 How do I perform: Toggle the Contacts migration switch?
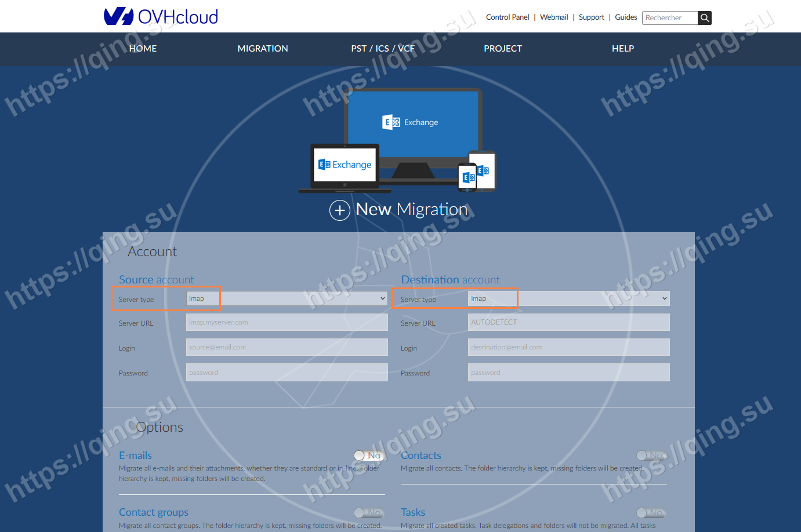coord(651,456)
